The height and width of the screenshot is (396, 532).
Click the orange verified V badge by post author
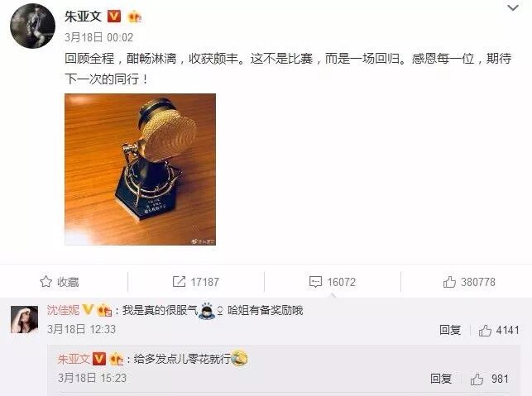click(x=114, y=17)
